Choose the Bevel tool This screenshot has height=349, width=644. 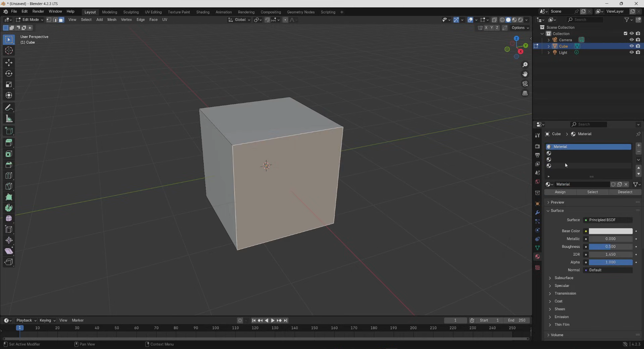click(x=9, y=164)
